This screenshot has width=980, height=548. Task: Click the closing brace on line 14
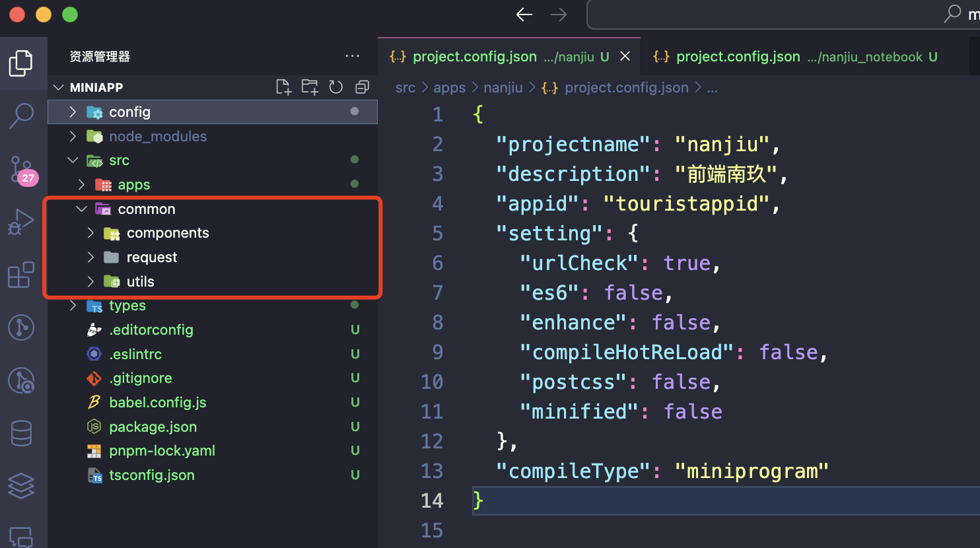pos(478,500)
